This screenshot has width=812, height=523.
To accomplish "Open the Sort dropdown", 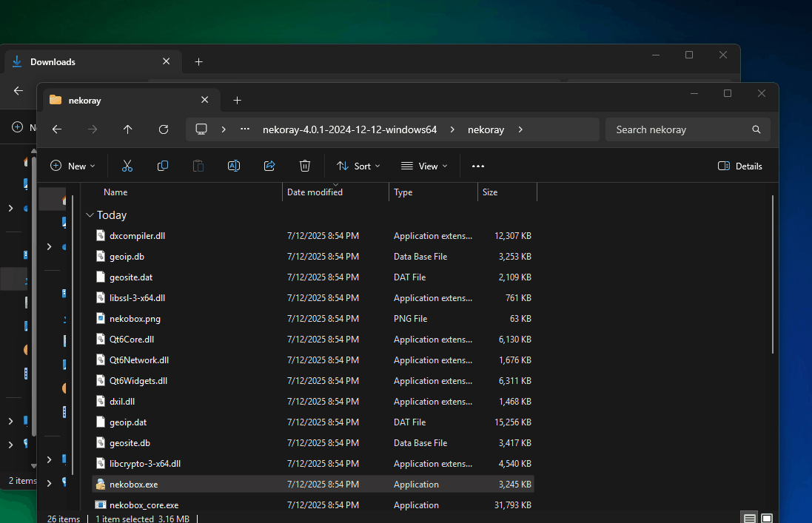I will coord(358,166).
